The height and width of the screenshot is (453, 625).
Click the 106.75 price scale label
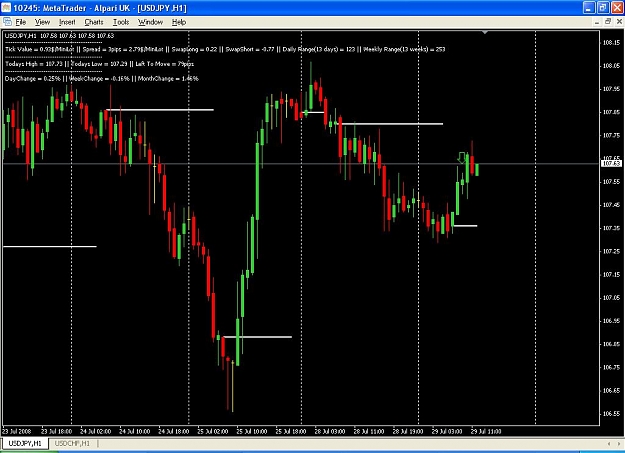(x=611, y=367)
